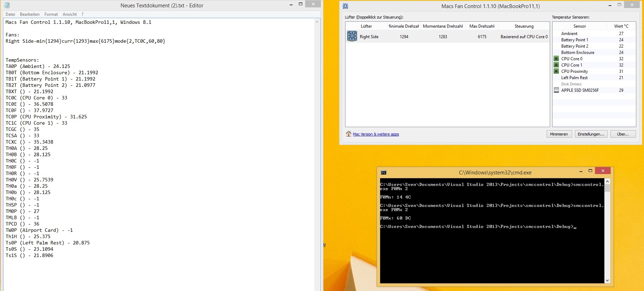Screen dimensions: 644x291
Task: Click the TPCD () - 36 line
Action: [22, 224]
